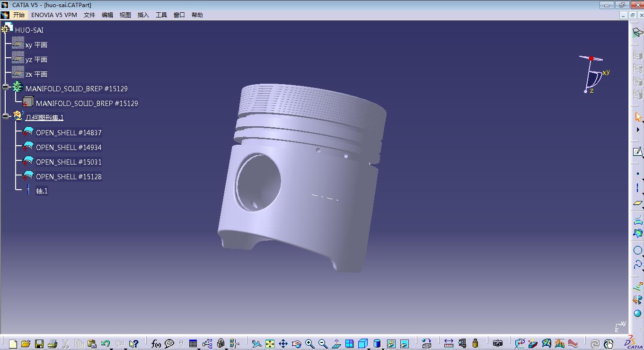Click the shading mode cylinder icon
The height and width of the screenshot is (350, 644).
pos(377,343)
